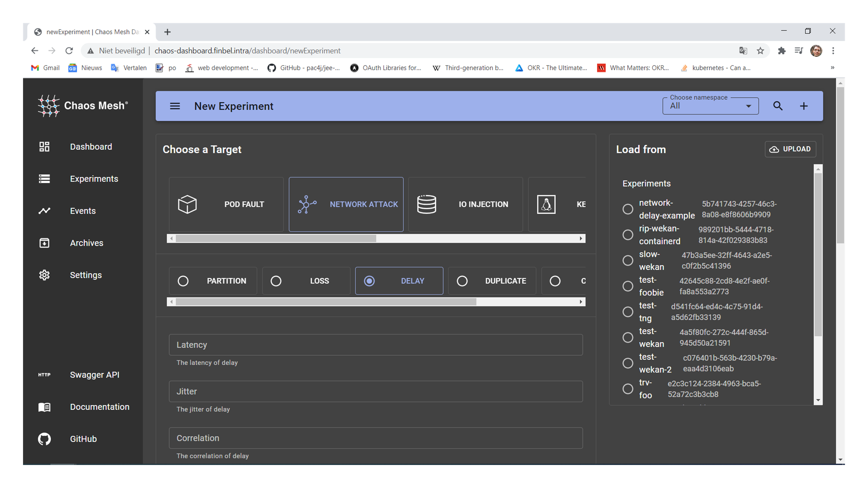Image resolution: width=868 pixels, height=488 pixels.
Task: Click the plus icon in the blue header
Action: click(804, 106)
